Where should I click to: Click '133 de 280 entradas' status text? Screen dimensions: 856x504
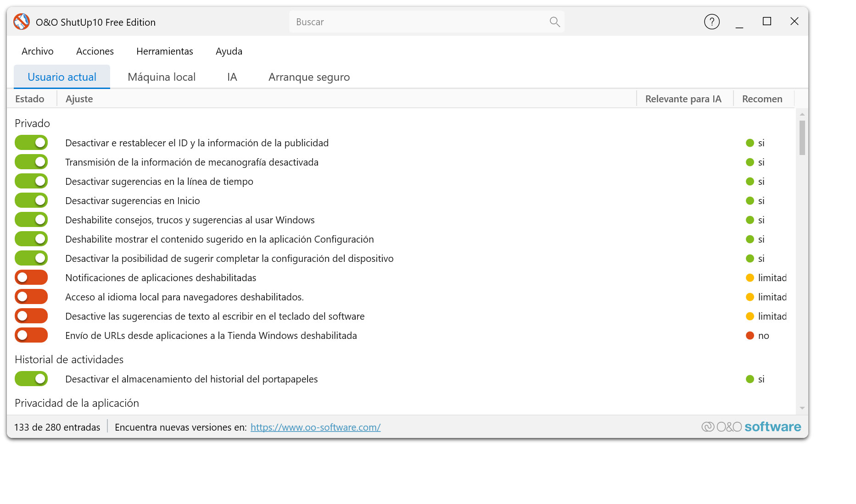tap(57, 427)
